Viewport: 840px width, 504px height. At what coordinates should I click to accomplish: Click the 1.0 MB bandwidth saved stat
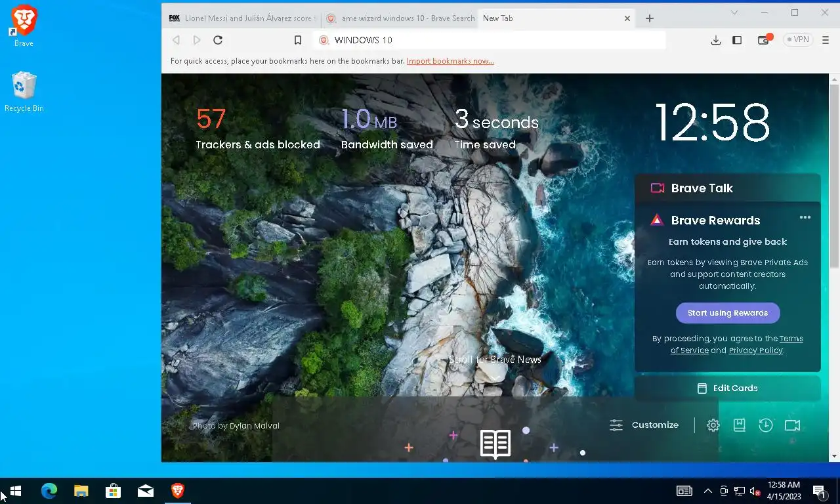(x=387, y=129)
